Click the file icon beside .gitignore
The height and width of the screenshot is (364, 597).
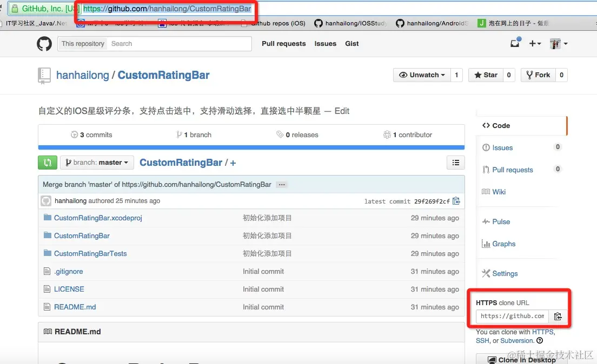click(x=47, y=271)
